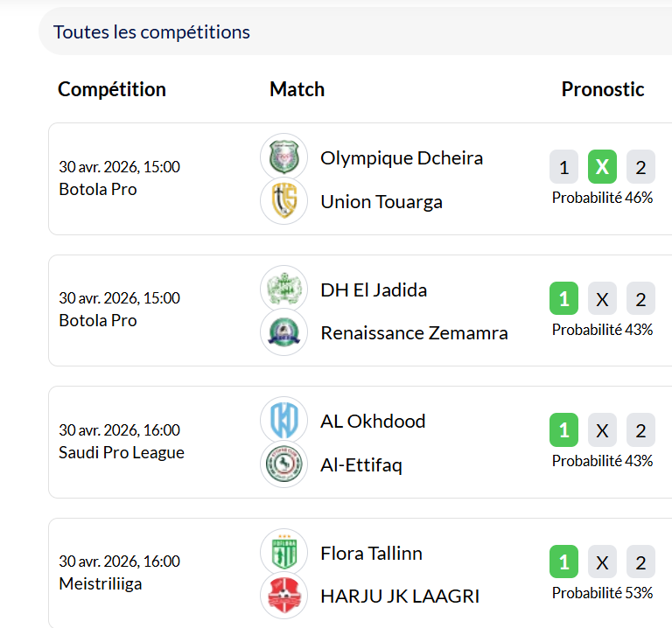Choose away win 2 for Flora Tallinn match
The height and width of the screenshot is (628, 672).
640,562
